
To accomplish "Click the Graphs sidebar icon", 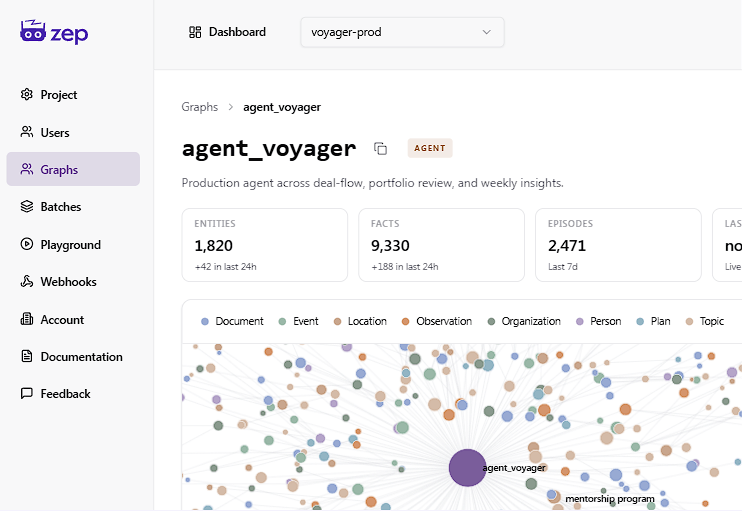I will (27, 169).
